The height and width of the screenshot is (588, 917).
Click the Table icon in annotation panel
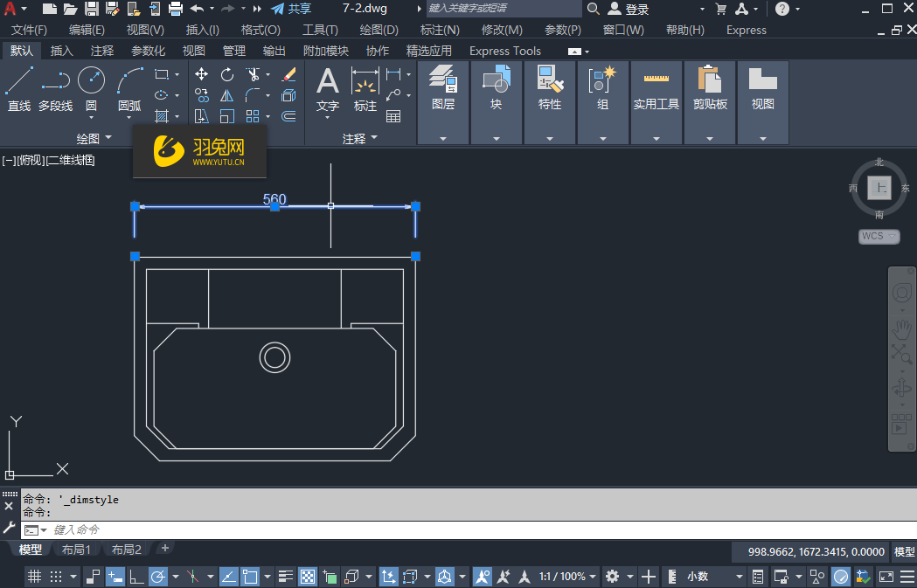pos(393,116)
